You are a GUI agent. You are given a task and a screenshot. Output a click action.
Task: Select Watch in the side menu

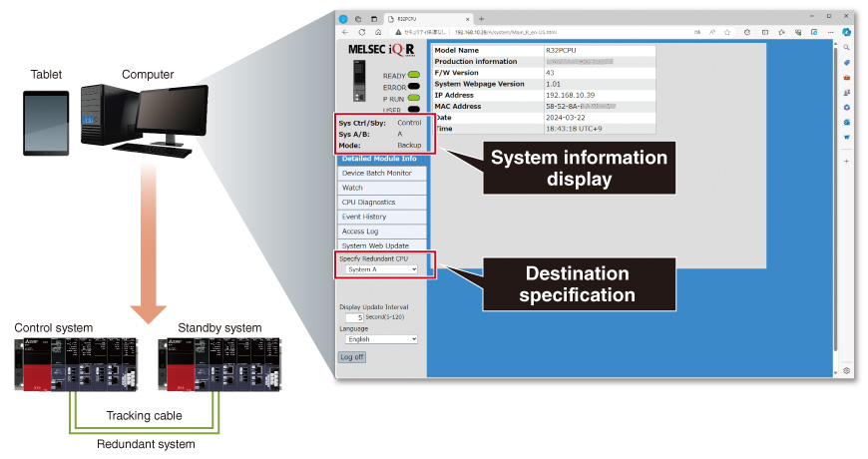[x=381, y=188]
